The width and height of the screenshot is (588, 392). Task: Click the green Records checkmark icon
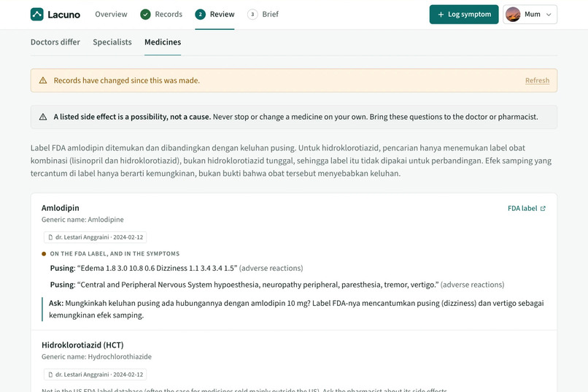(145, 15)
